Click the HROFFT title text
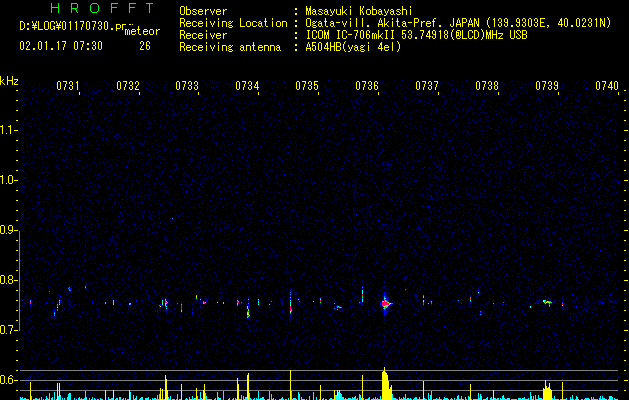Screen dimensions: 629x400 coord(102,8)
